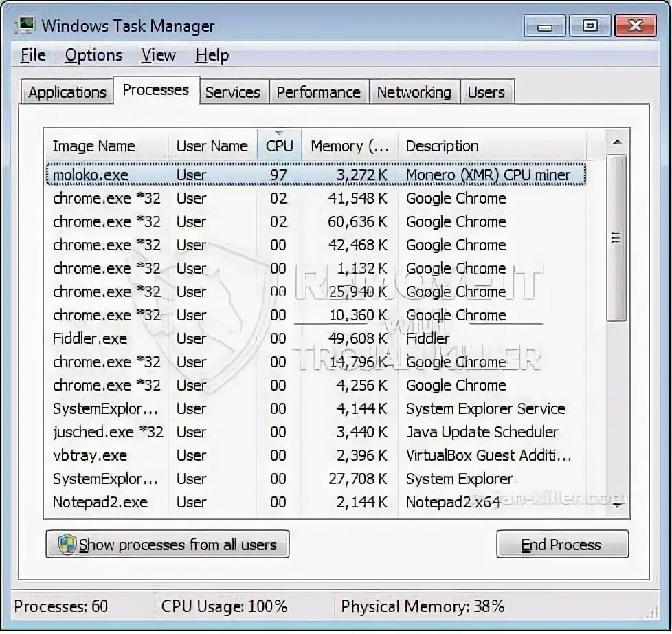Select chrome.exe row using 41,548 K
The image size is (672, 634).
click(x=316, y=198)
